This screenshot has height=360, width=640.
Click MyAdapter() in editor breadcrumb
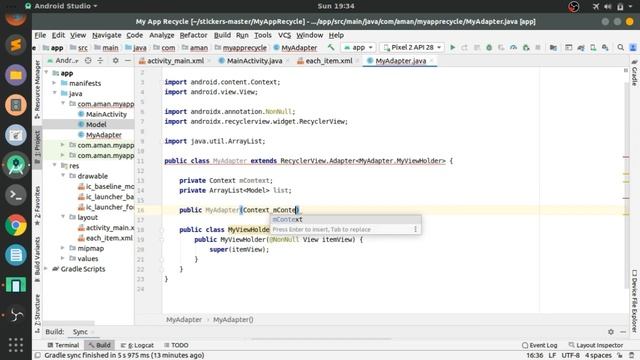pos(233,320)
